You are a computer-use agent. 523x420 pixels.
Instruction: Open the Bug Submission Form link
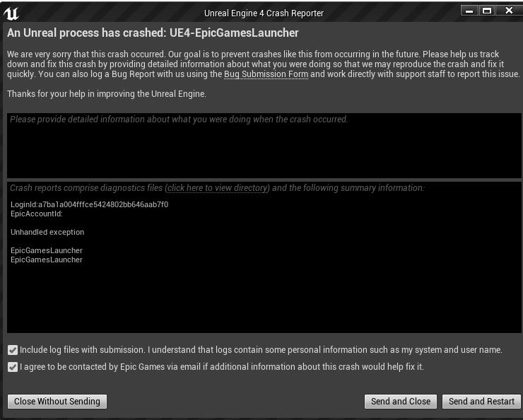point(266,74)
